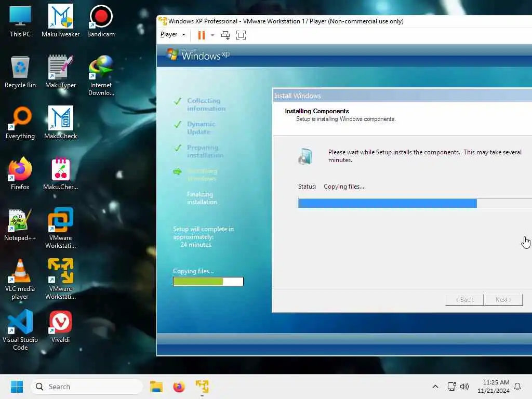Click the 'Status: Copying files...' text
The height and width of the screenshot is (399, 532).
(331, 187)
